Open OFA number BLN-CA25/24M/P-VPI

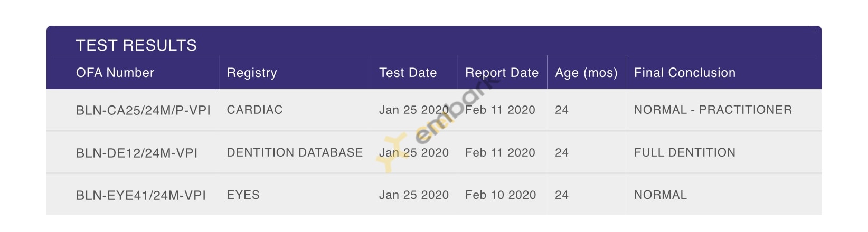(x=143, y=110)
